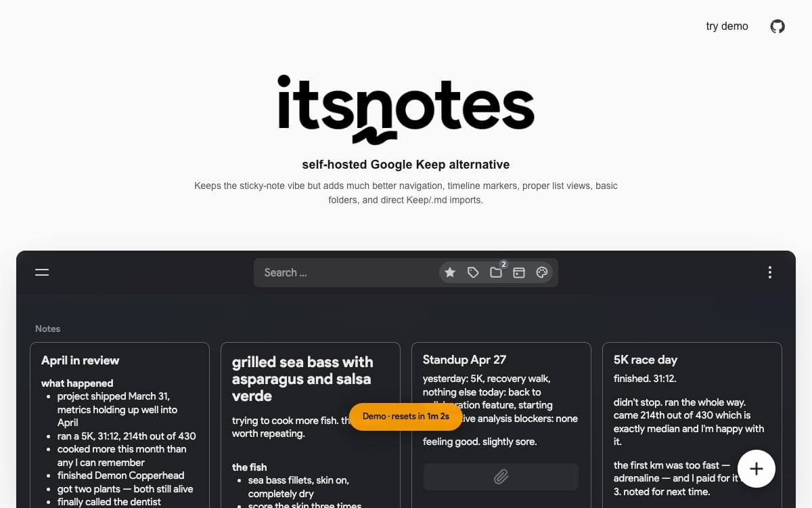Filter notes by starred favorites

(x=450, y=272)
